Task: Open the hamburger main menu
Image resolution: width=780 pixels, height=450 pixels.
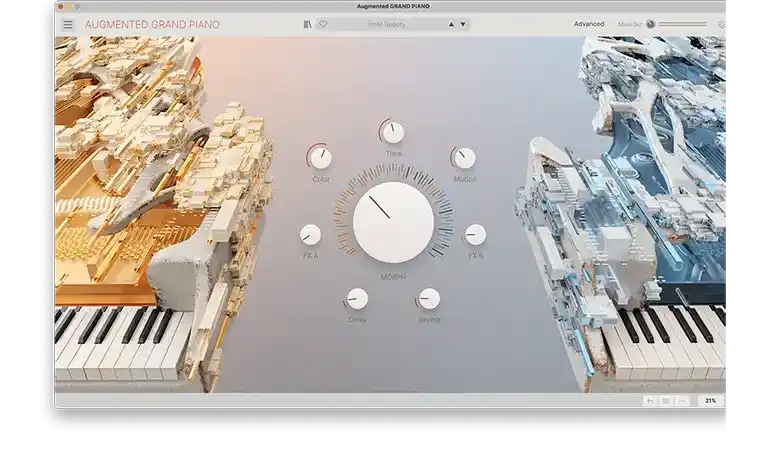Action: (68, 24)
